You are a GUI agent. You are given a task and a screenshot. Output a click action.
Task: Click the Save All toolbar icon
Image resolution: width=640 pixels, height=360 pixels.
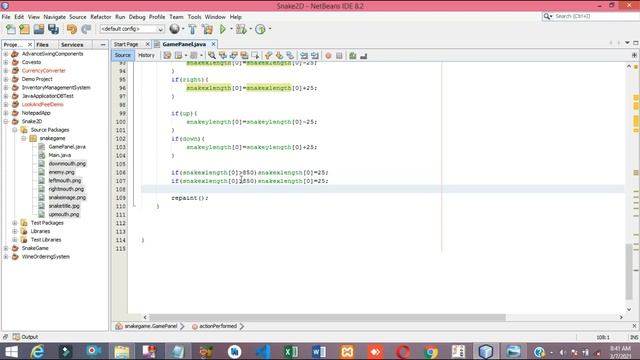click(x=53, y=29)
